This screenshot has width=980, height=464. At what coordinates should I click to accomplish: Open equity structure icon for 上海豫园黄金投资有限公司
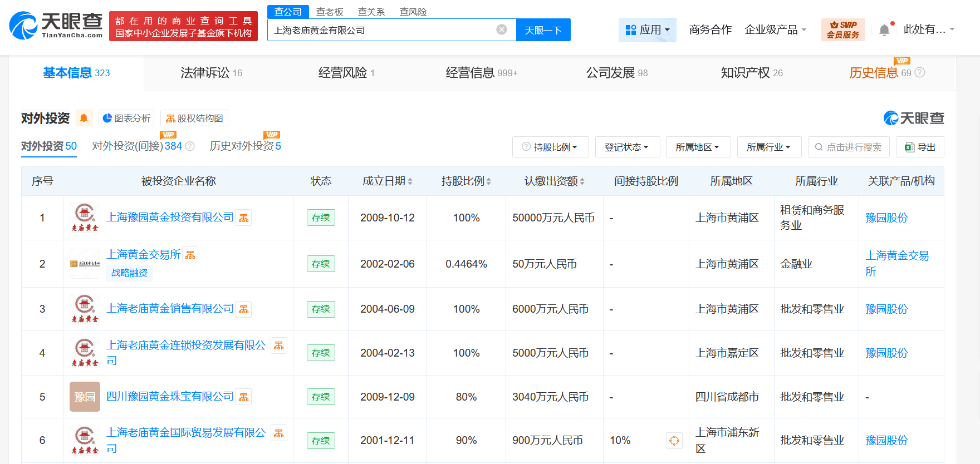pyautogui.click(x=244, y=218)
